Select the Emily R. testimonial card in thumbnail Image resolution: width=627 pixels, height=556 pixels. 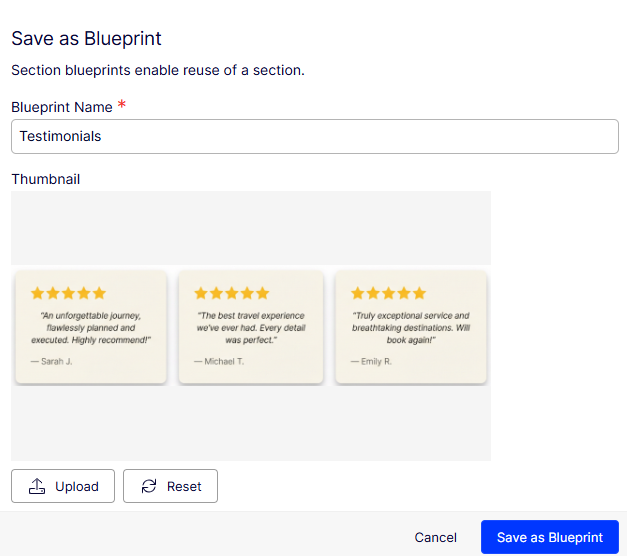click(x=411, y=327)
